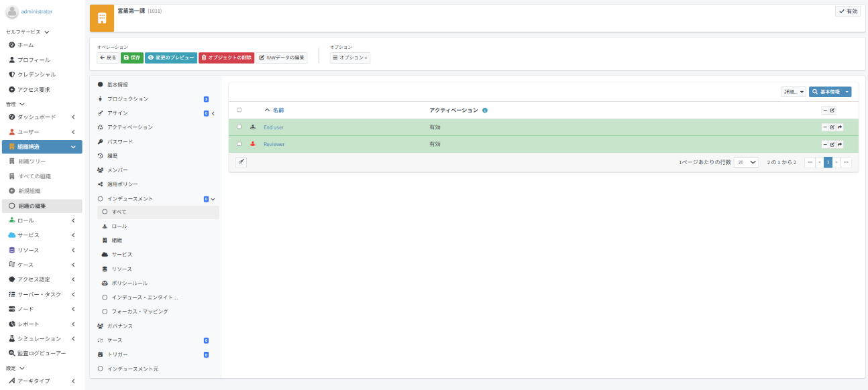868x390 pixels.
Task: Open the Reviewer link
Action: coord(274,144)
